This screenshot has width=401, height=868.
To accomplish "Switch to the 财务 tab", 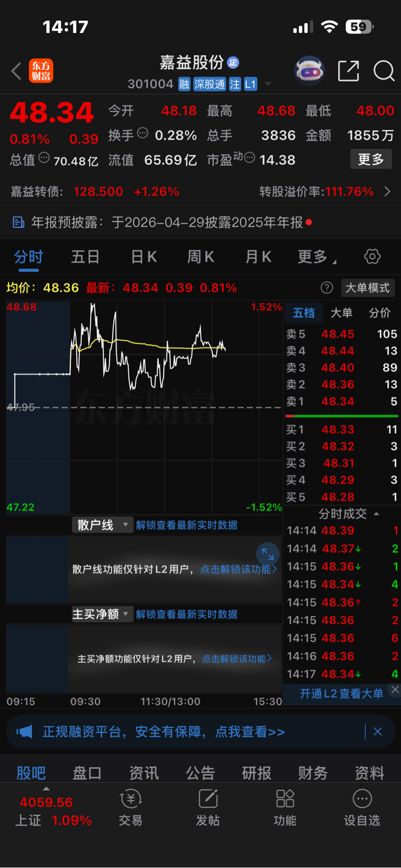I will [313, 773].
